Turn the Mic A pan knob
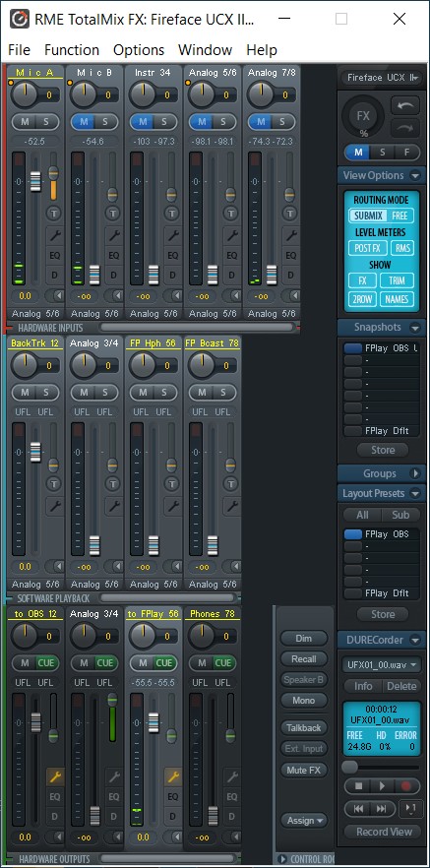This screenshot has width=430, height=868. click(24, 94)
